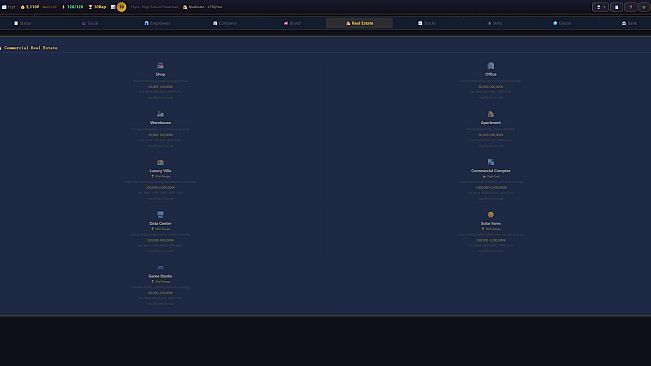Viewport: 651px width, 366px height.
Task: Open the Luxury Villa property icon
Action: [160, 162]
